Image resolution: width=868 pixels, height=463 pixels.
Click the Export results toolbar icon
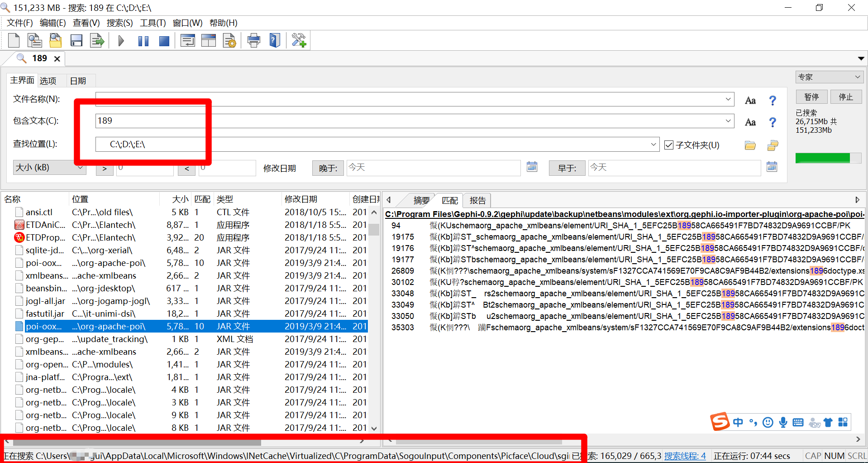(97, 41)
